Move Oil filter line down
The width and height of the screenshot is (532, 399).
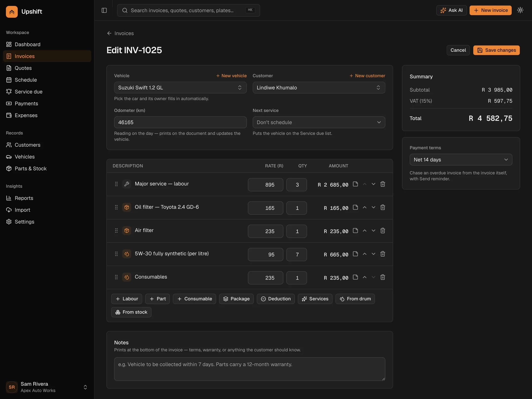[373, 207]
